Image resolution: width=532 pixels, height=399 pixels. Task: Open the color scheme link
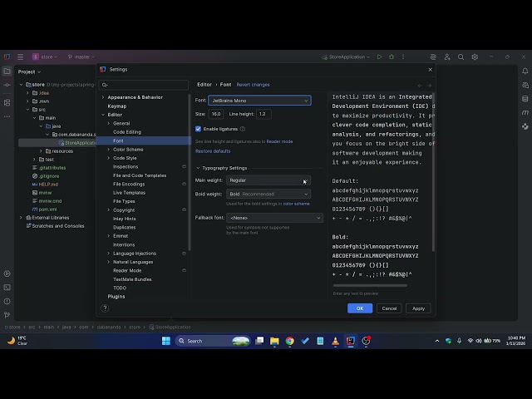pos(296,204)
